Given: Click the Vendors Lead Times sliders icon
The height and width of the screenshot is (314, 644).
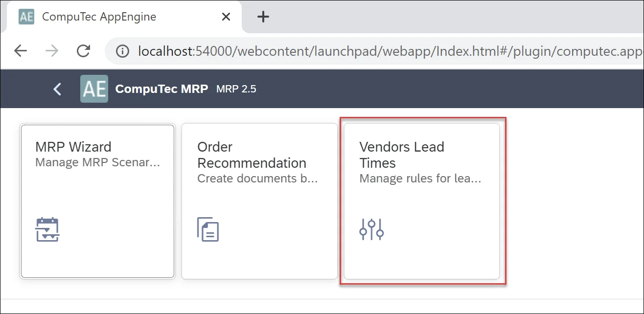Looking at the screenshot, I should coord(371,229).
